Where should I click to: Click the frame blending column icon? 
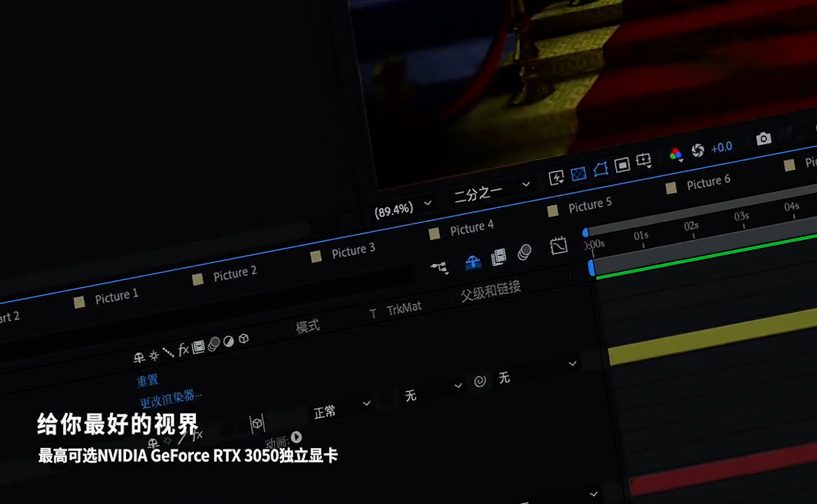tap(198, 347)
